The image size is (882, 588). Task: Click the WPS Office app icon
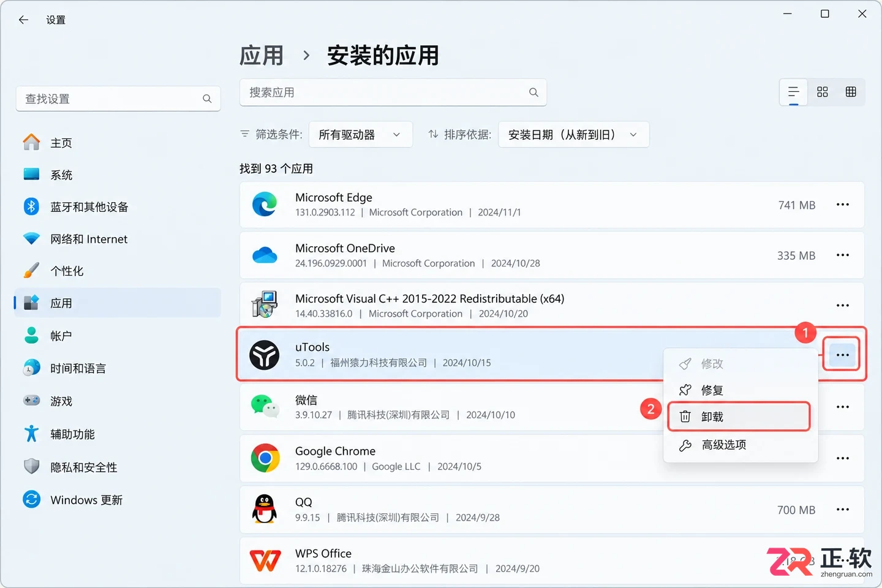tap(265, 560)
